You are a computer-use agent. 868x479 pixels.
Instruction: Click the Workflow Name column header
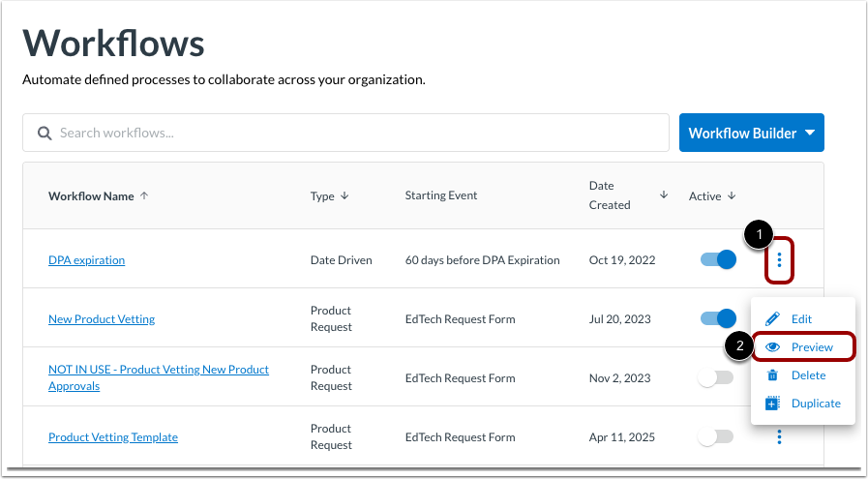pyautogui.click(x=91, y=196)
